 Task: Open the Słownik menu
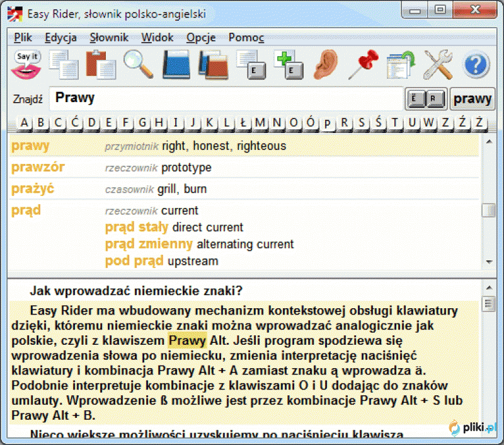pyautogui.click(x=109, y=38)
